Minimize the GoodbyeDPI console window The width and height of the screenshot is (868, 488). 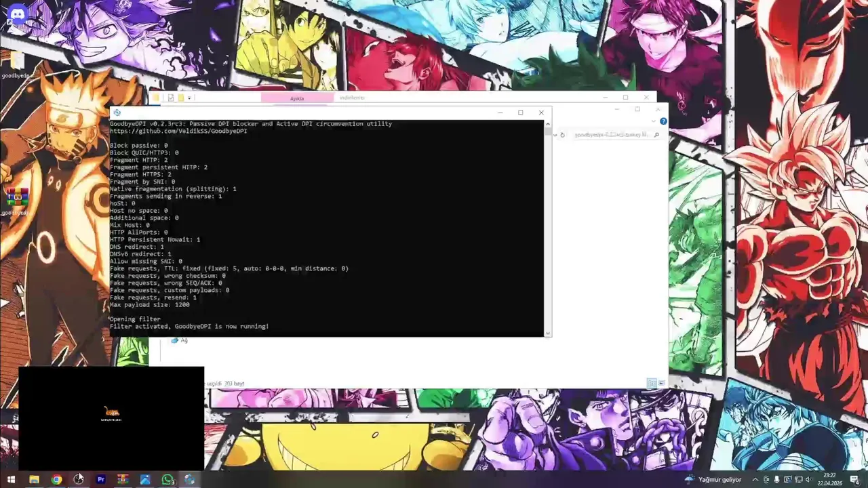[x=500, y=113]
